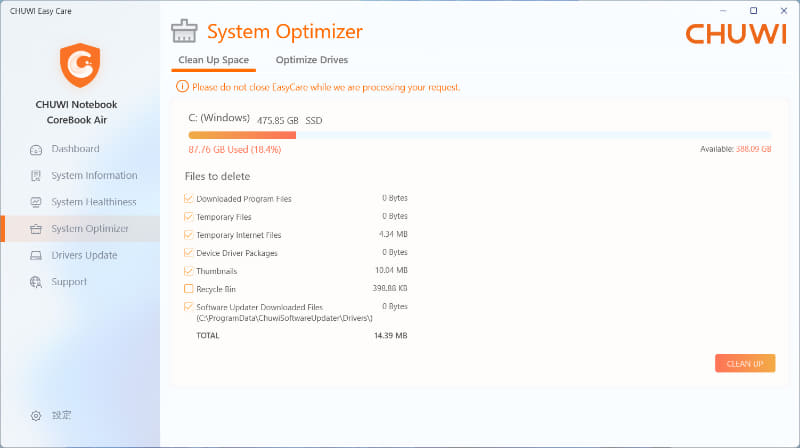
Task: Go to System Healthiness
Action: coord(94,202)
